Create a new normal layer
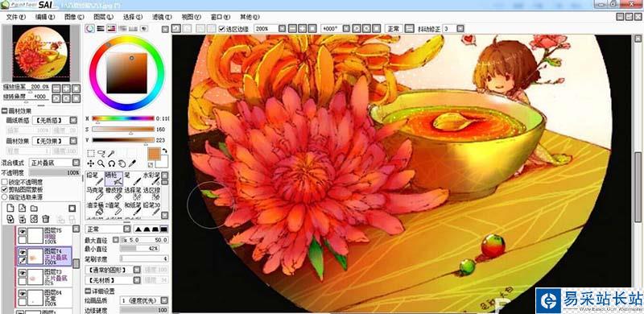The image size is (644, 314). (x=11, y=209)
